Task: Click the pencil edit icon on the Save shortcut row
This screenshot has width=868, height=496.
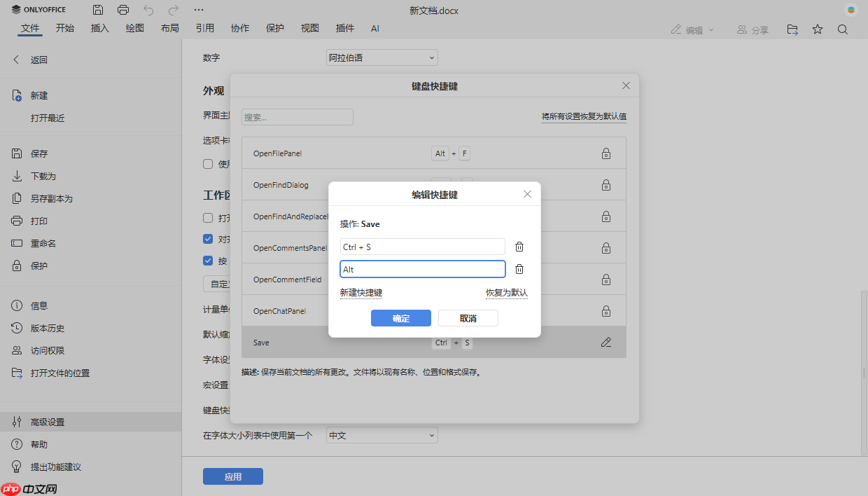Action: (605, 342)
